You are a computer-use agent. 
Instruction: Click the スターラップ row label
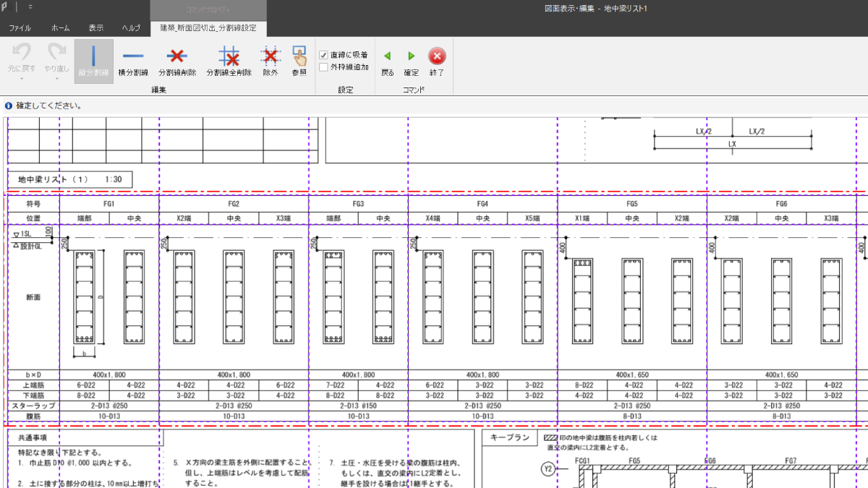[x=33, y=406]
